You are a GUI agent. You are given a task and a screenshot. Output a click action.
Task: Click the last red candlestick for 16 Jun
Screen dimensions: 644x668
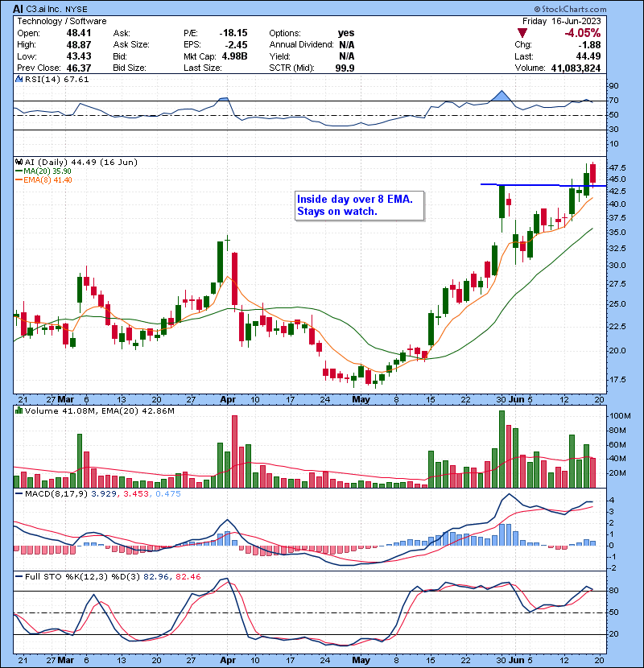click(592, 175)
